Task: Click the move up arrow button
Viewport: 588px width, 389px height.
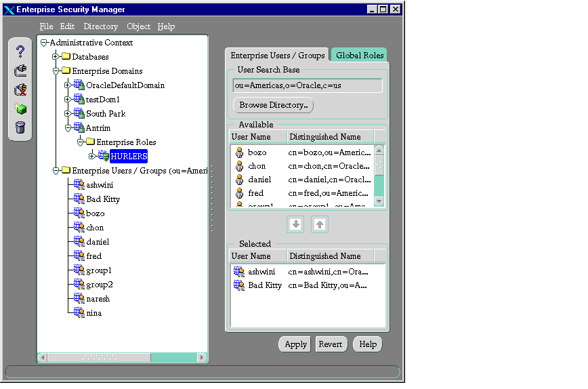Action: click(x=320, y=224)
